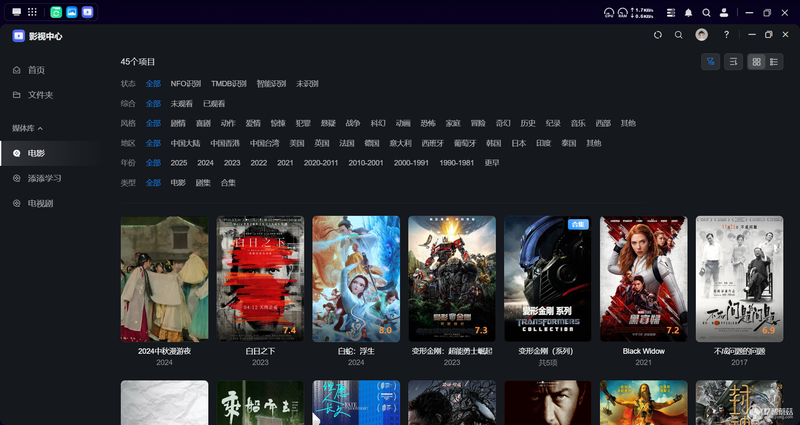Viewport: 800px width, 425px height.
Task: Open system notifications bell
Action: point(688,13)
